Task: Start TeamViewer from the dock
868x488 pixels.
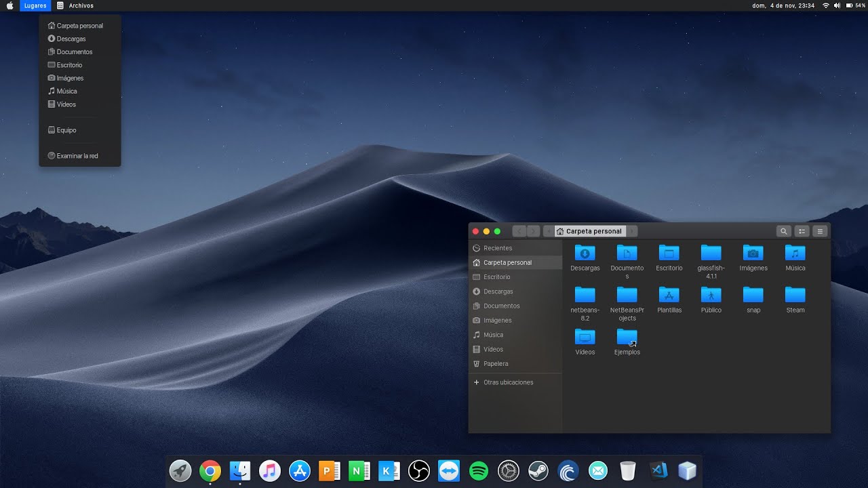Action: pyautogui.click(x=449, y=470)
